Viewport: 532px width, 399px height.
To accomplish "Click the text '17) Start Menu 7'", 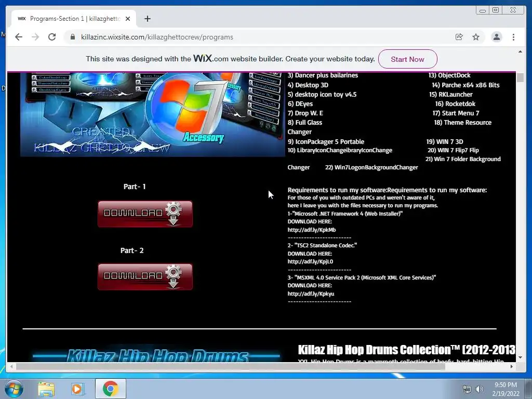I will (x=456, y=113).
